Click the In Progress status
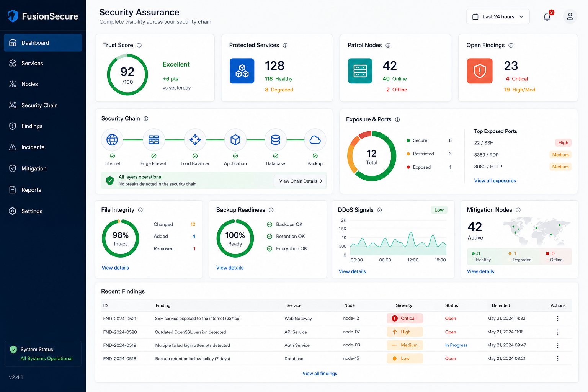Image resolution: width=588 pixels, height=392 pixels. (456, 345)
